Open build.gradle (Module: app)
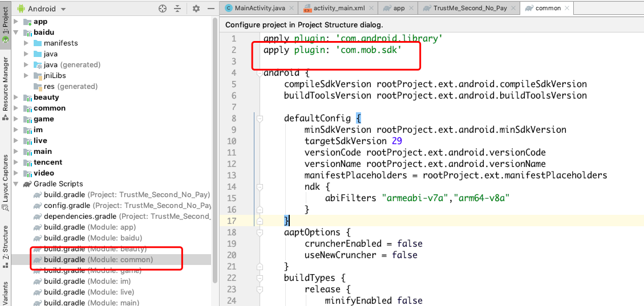644x306 pixels. click(x=90, y=227)
